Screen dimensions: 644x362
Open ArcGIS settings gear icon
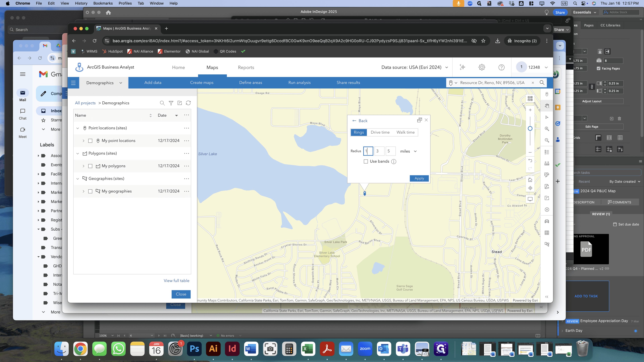pos(482,67)
